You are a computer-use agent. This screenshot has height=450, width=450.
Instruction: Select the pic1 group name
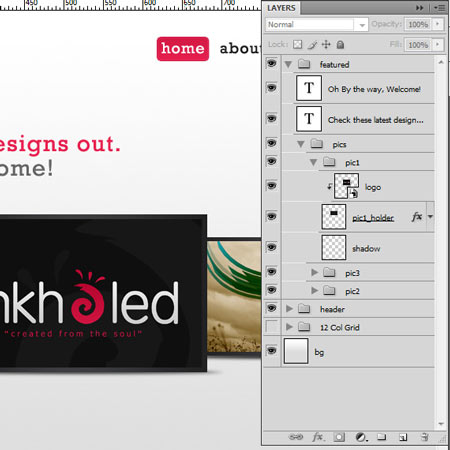coord(352,163)
